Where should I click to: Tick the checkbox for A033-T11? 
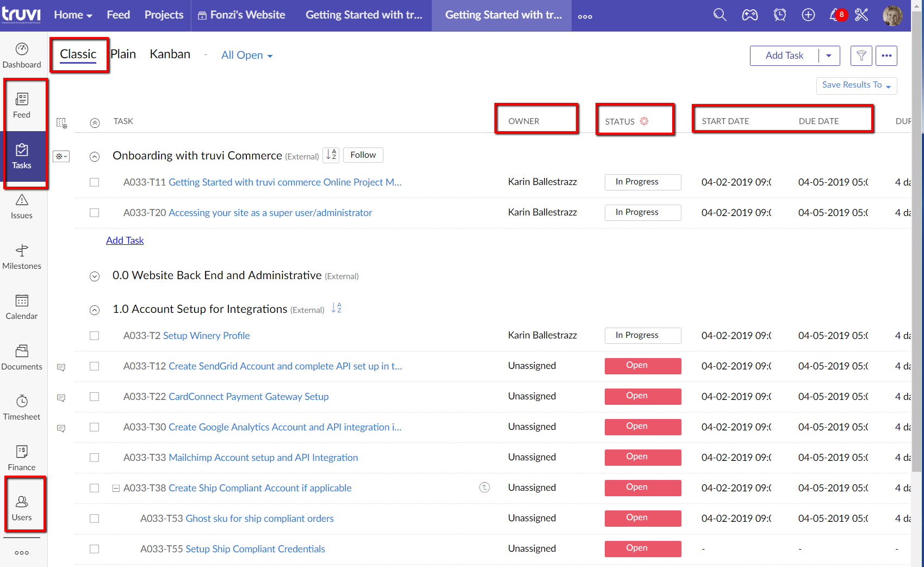coord(95,182)
